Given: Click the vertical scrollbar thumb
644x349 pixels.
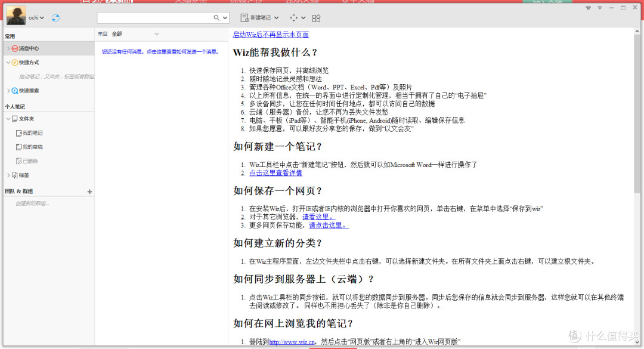Looking at the screenshot, I should coord(637,115).
